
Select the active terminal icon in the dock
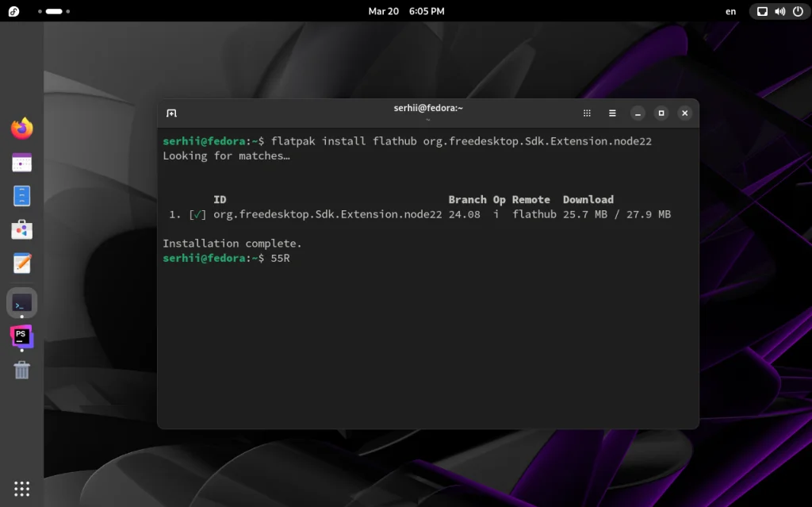(x=21, y=302)
